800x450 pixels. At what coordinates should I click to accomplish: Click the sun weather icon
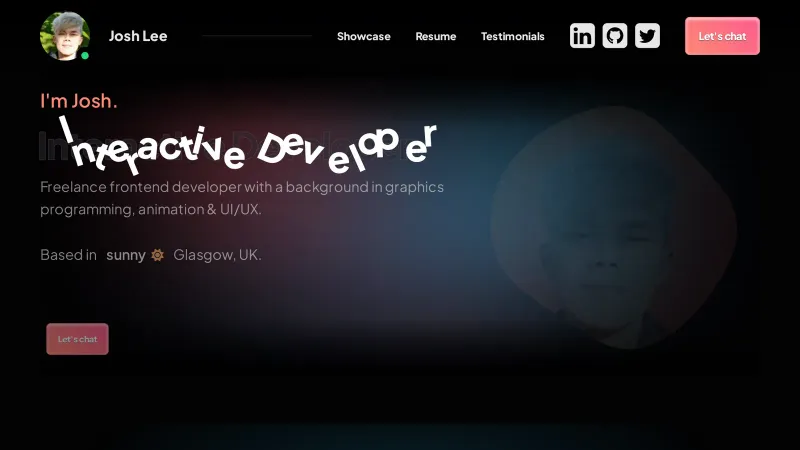157,255
